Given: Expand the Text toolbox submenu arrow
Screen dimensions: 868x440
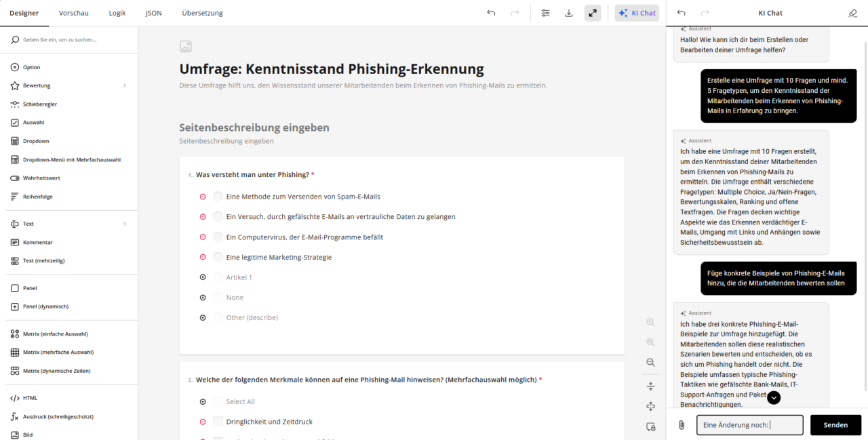Looking at the screenshot, I should [x=125, y=224].
